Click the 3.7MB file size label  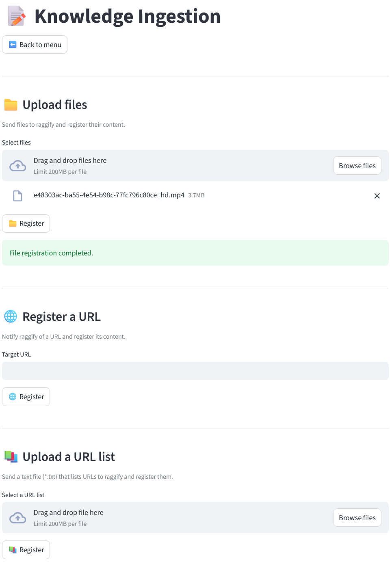click(x=196, y=195)
